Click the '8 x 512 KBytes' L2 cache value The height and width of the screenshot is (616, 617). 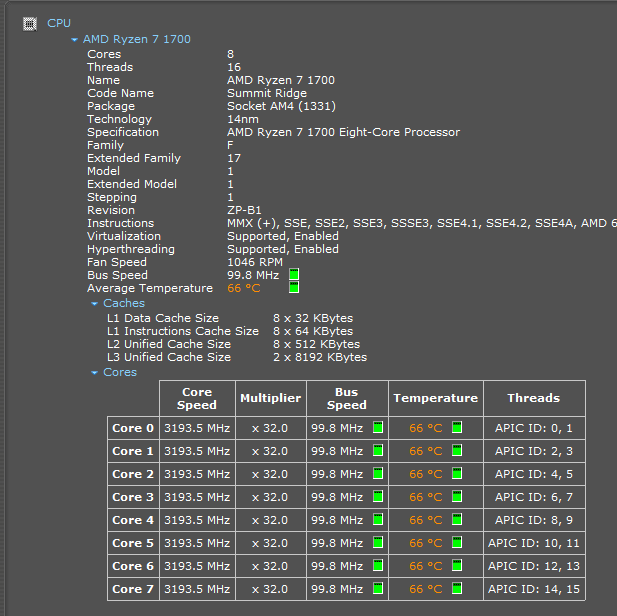316,344
